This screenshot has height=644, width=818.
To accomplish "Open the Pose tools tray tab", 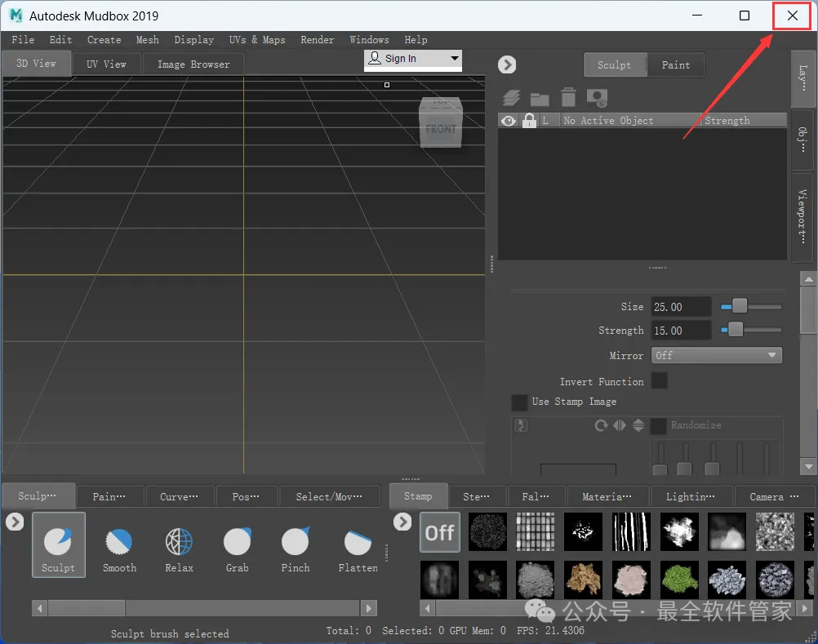I will [x=245, y=496].
